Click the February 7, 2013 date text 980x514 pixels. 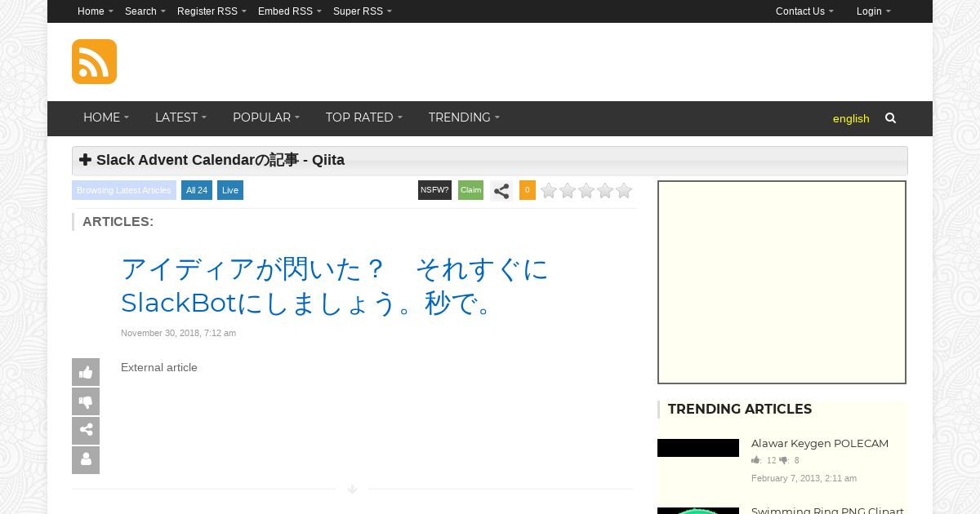804,478
